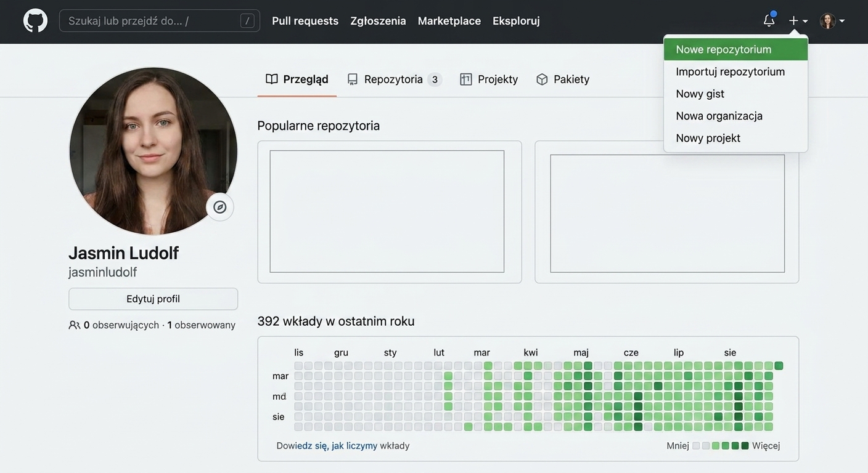
Task: Click the 'Mniej' legend label
Action: pyautogui.click(x=678, y=446)
